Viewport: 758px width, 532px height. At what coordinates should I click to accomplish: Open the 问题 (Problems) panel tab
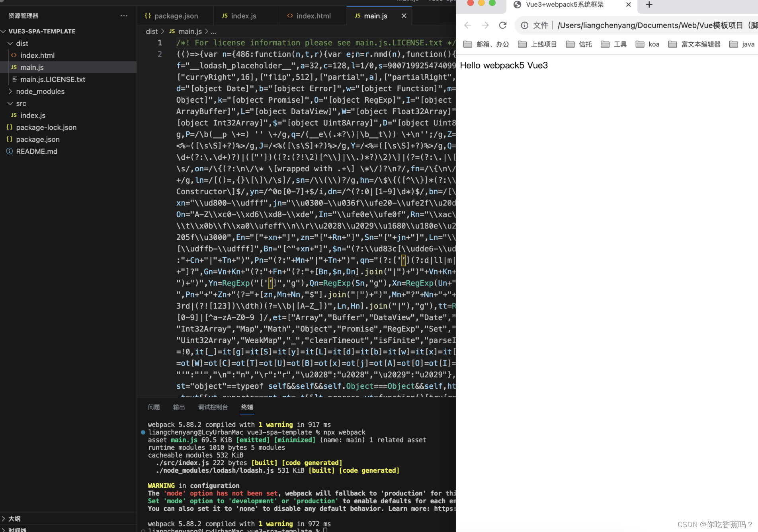(154, 407)
